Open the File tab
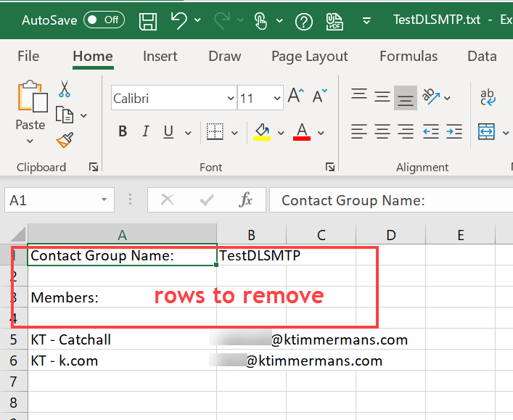The image size is (513, 420). pyautogui.click(x=28, y=57)
